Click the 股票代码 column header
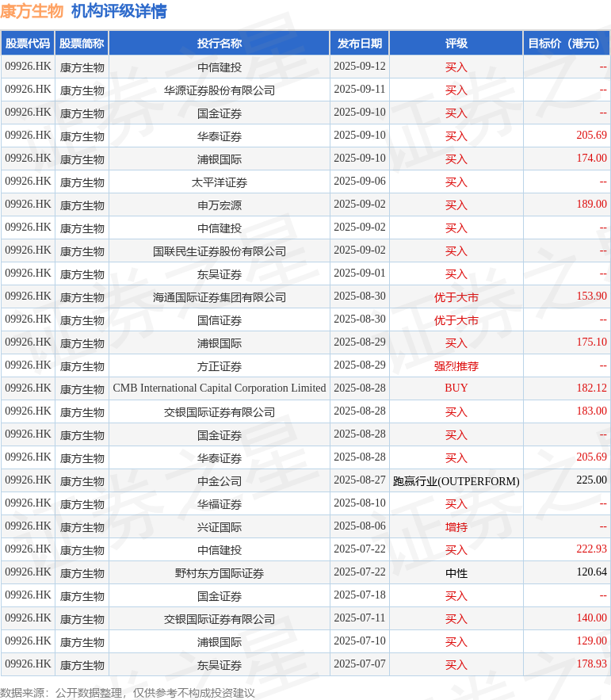Screen dimensions: 611x700 pyautogui.click(x=28, y=44)
